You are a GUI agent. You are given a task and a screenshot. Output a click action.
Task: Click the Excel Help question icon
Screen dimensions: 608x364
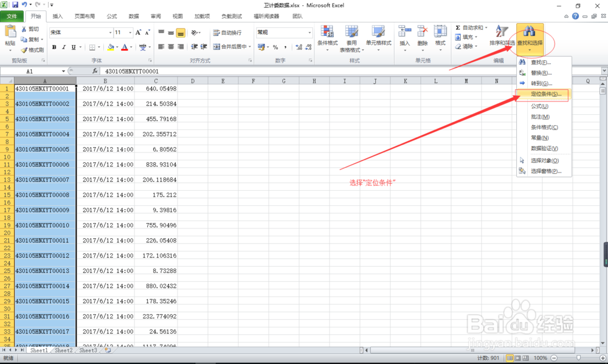tap(575, 16)
